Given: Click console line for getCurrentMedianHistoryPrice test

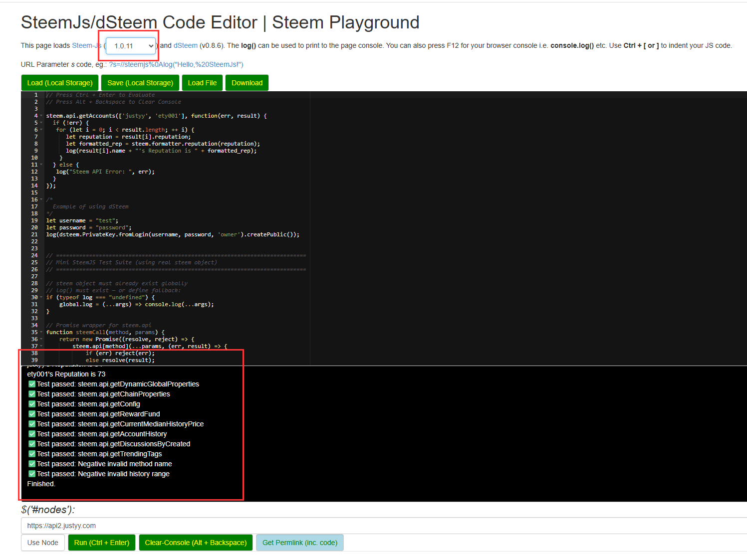Looking at the screenshot, I should coord(116,424).
